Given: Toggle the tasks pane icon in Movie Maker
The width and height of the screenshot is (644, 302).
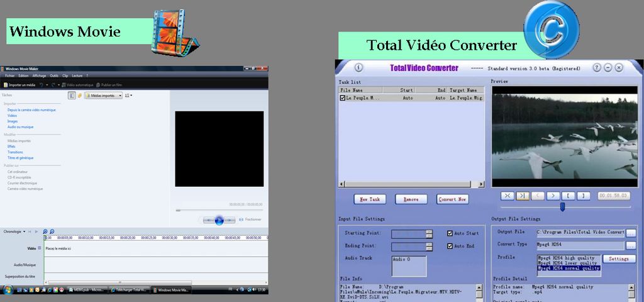Looking at the screenshot, I should click(72, 96).
